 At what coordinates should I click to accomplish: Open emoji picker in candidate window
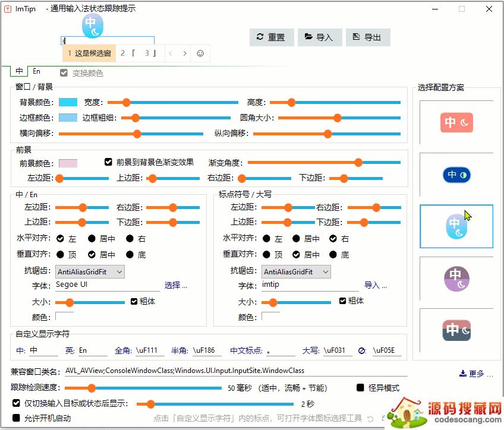pos(200,53)
